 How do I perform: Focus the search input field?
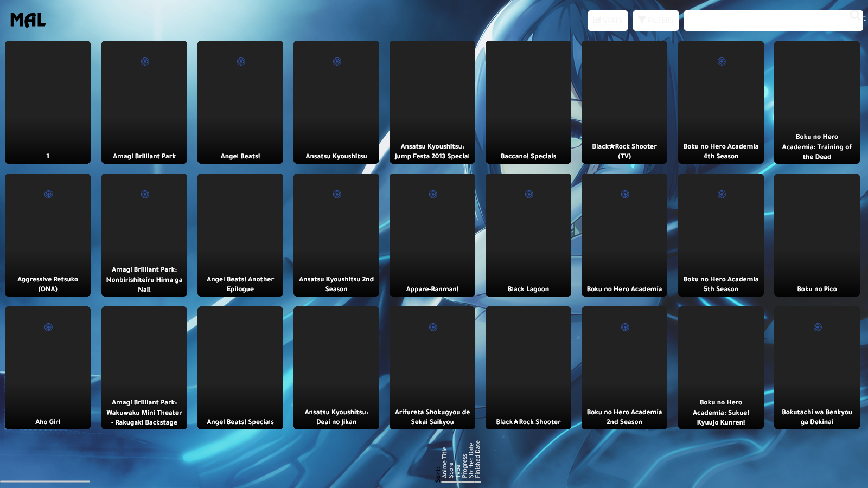[x=765, y=21]
